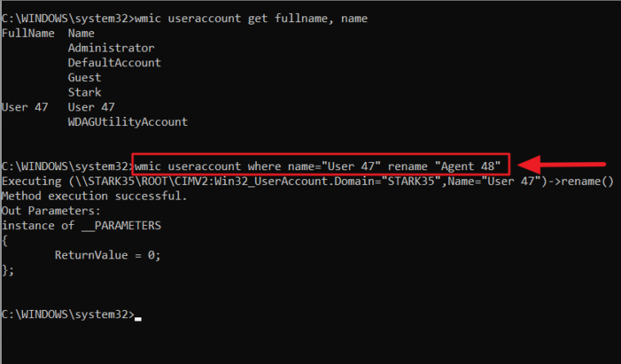Select the WDAGUtilityAccount entry
This screenshot has height=364, width=621.
(128, 122)
